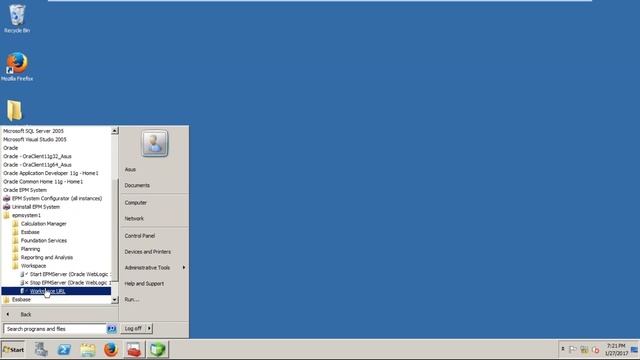Open Windows Explorer from the taskbar
This screenshot has height=360, width=640.
[x=88, y=350]
